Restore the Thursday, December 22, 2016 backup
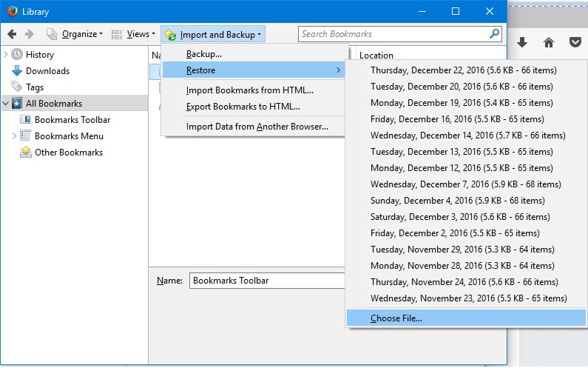 tap(464, 70)
